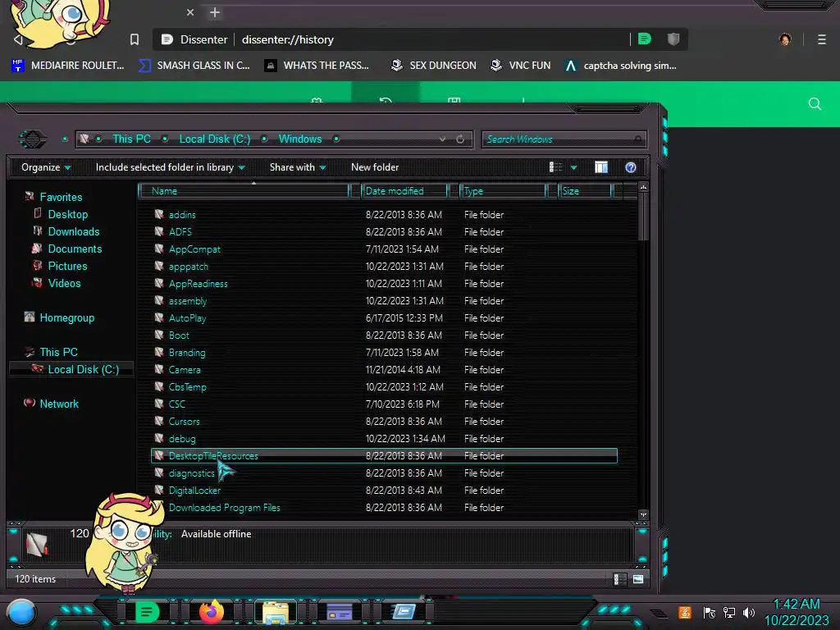Select This PC breadcrumb
The width and height of the screenshot is (840, 630).
click(131, 139)
